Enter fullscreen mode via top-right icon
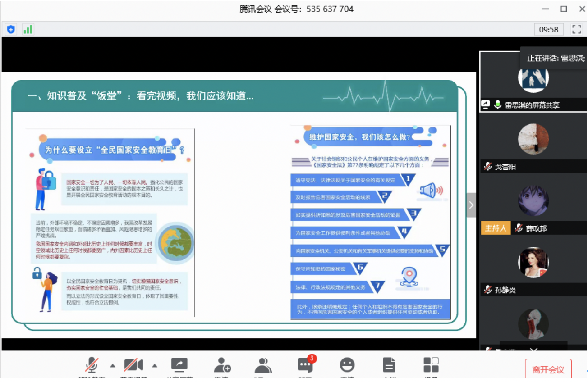Viewport: 588px width, 382px height. tap(576, 30)
